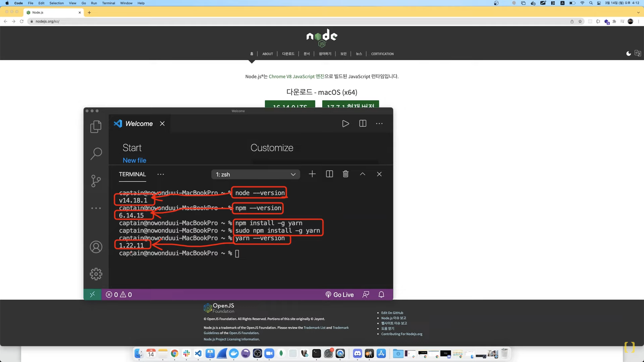
Task: Open the OpenJS Foundation logo link
Action: pyautogui.click(x=219, y=308)
